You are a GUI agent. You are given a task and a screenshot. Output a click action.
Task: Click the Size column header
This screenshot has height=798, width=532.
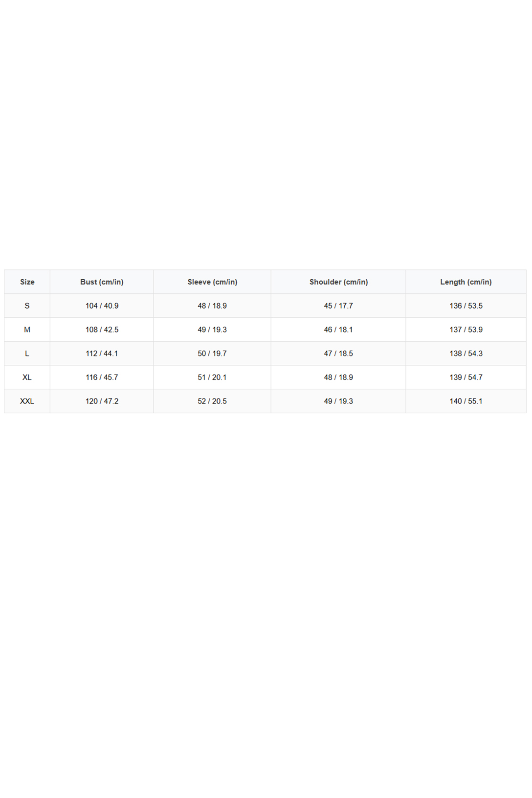click(27, 282)
